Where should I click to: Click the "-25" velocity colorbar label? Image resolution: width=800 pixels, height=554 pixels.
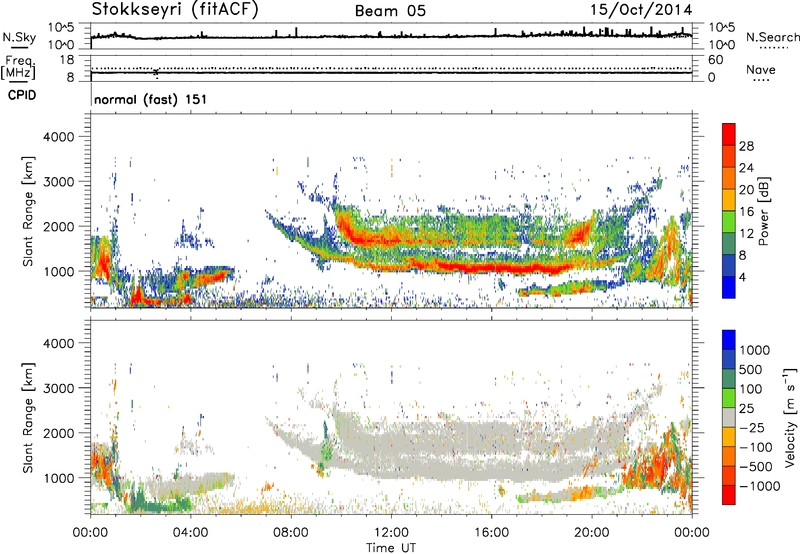click(x=752, y=427)
